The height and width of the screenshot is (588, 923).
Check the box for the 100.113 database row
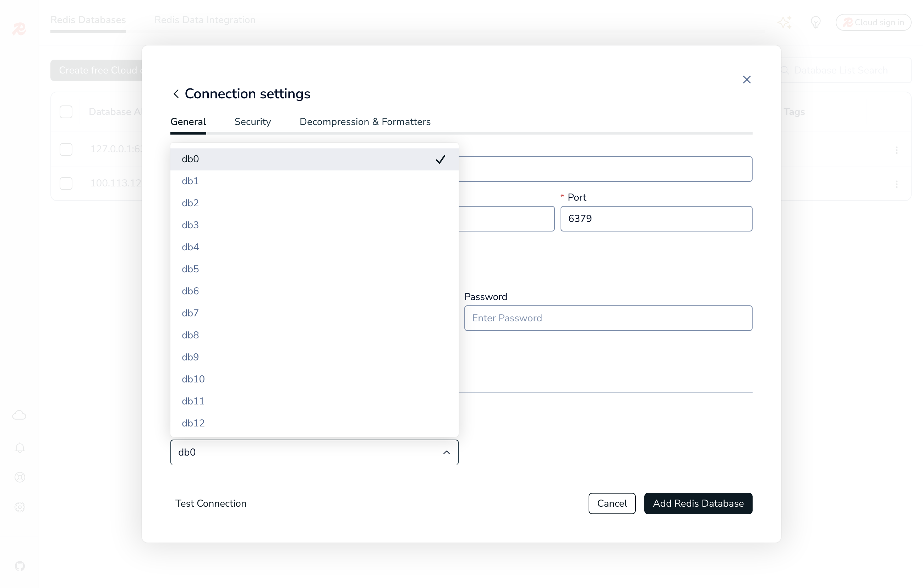[66, 183]
